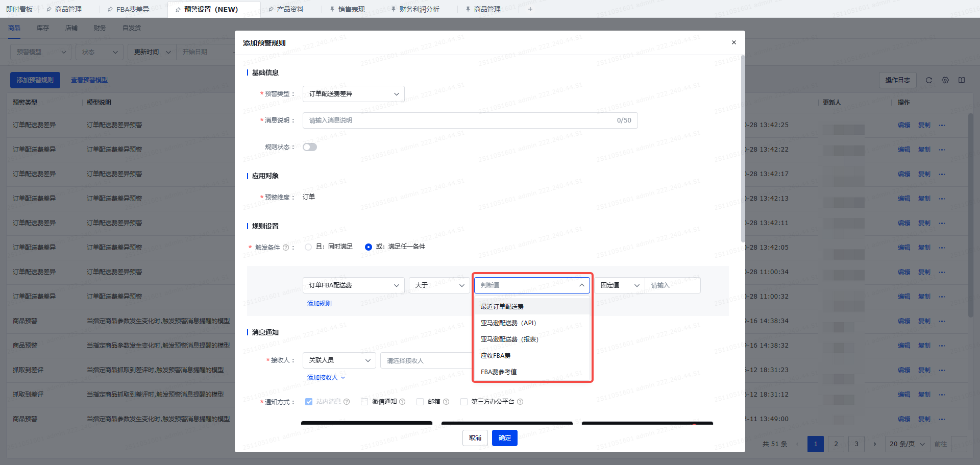Click the column layout icon above the table

[x=962, y=80]
